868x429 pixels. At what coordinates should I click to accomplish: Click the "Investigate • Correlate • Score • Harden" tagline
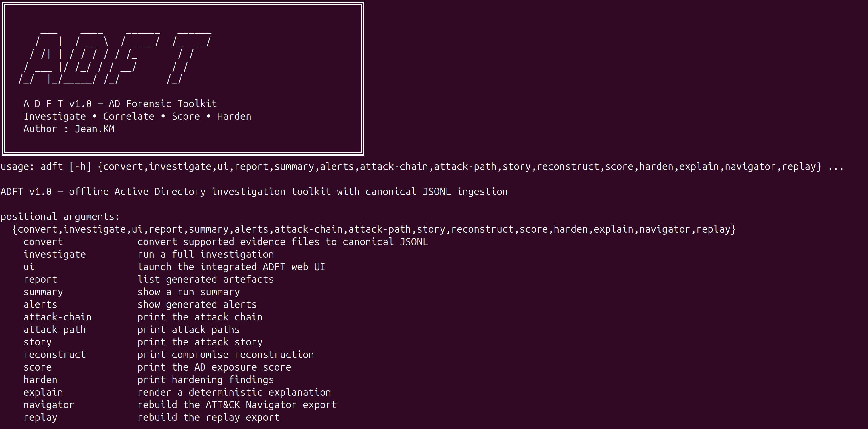[x=137, y=117]
